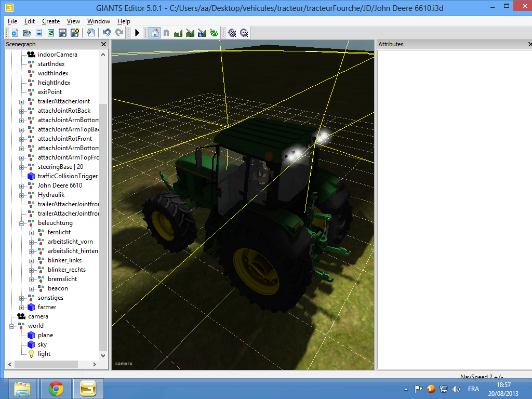
Task: Click the Save As floppy icon with star
Action: tap(75, 33)
